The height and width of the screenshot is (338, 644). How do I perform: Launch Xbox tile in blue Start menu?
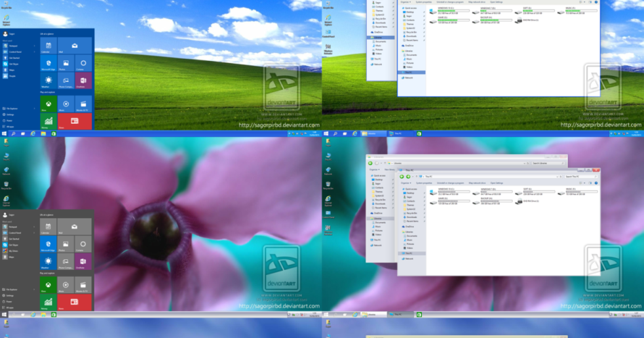coord(48,104)
